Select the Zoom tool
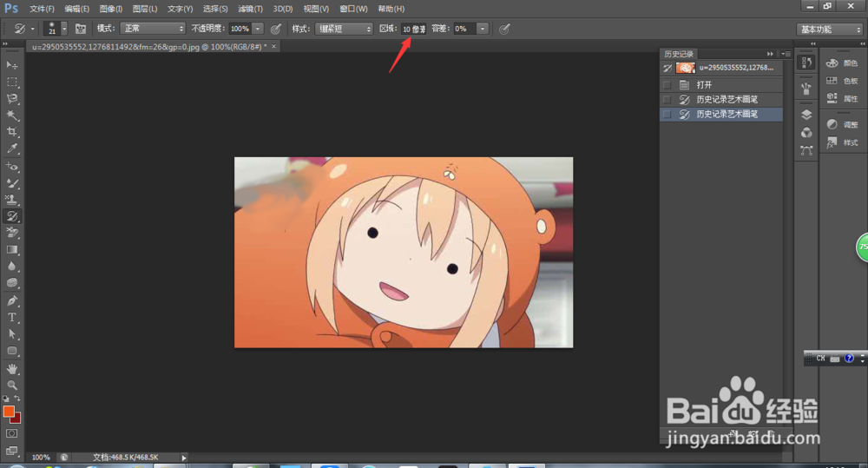 click(11, 385)
